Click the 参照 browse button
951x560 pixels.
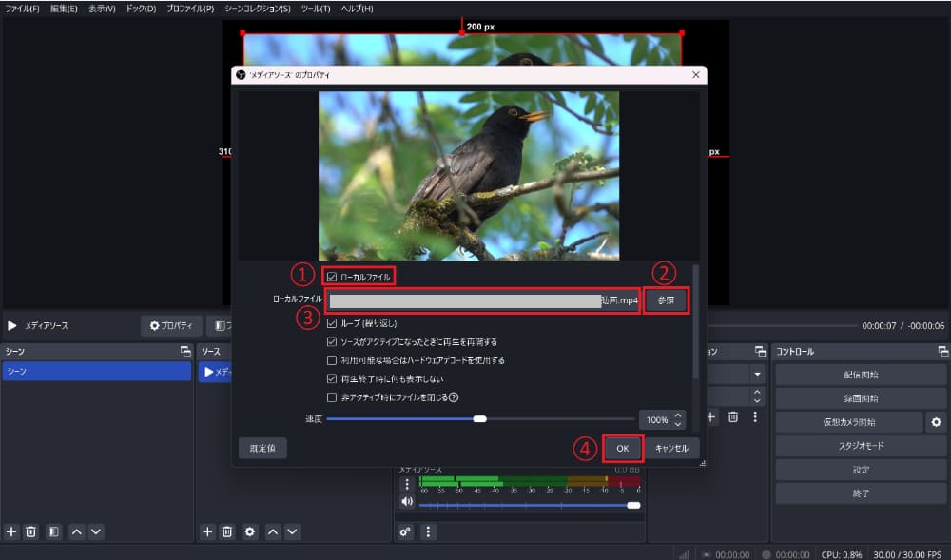pos(666,300)
